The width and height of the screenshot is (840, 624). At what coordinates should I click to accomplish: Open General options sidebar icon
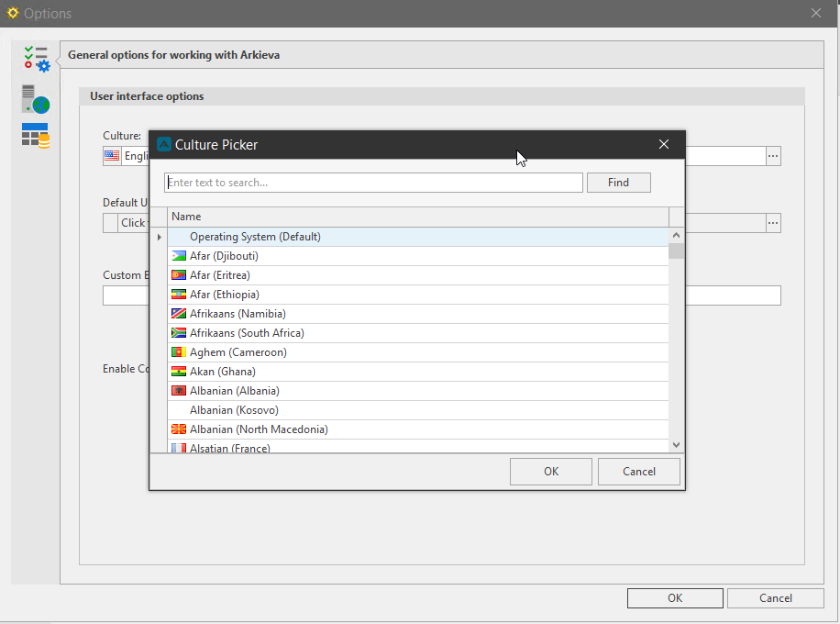click(37, 59)
